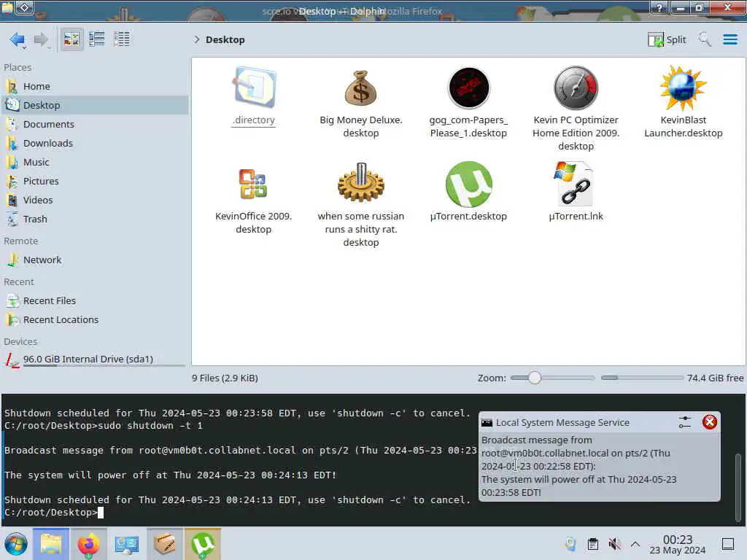Image resolution: width=747 pixels, height=560 pixels.
Task: Expand the breadcrumb chevron before Desktop
Action: coord(196,39)
